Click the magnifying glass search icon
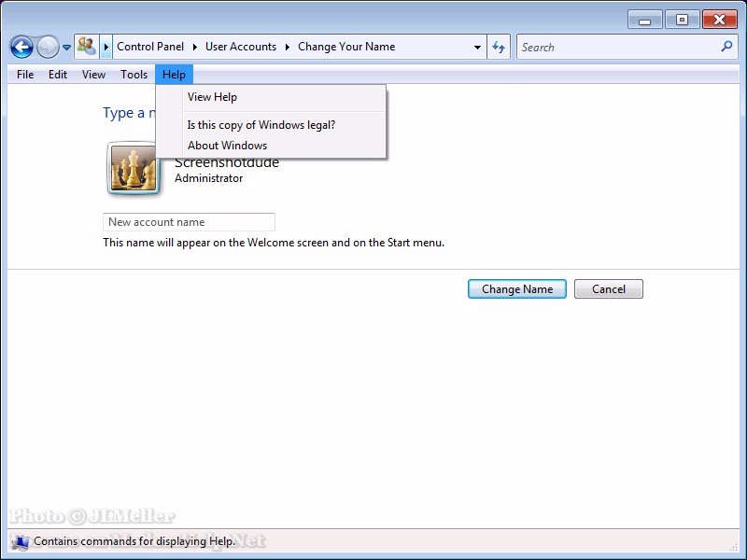747x560 pixels. pos(726,46)
